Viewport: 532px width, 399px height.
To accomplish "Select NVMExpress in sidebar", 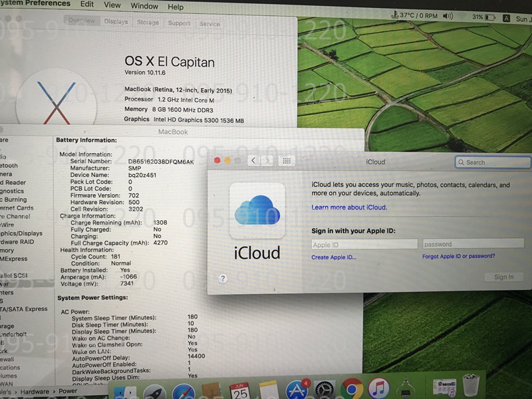I will tap(14, 259).
